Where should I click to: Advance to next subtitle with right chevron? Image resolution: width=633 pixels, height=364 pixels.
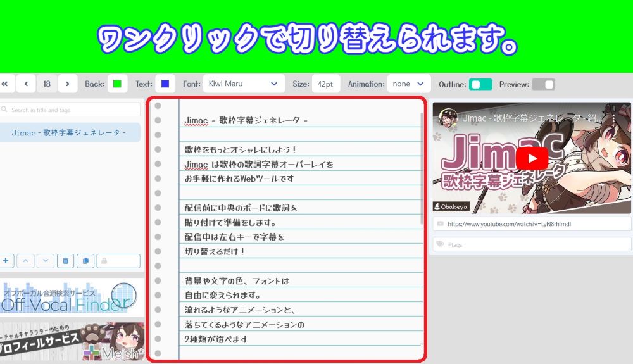click(68, 84)
